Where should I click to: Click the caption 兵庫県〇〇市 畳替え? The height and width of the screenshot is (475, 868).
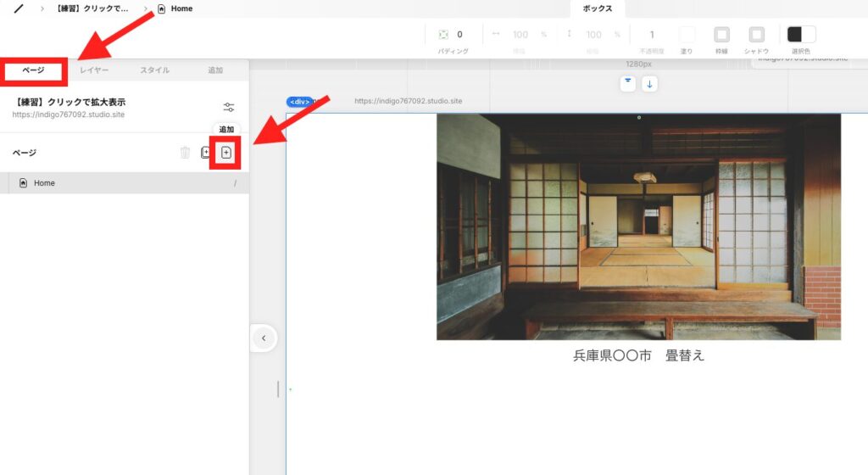click(x=638, y=355)
